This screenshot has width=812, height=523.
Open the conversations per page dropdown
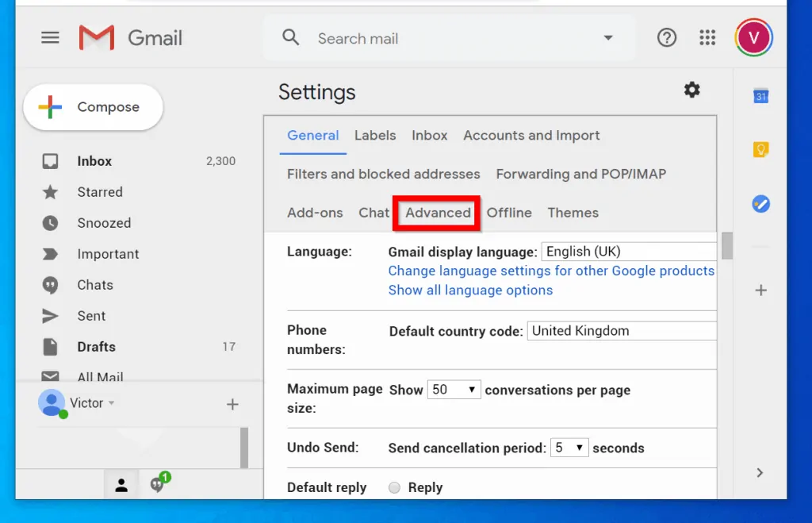coord(454,390)
